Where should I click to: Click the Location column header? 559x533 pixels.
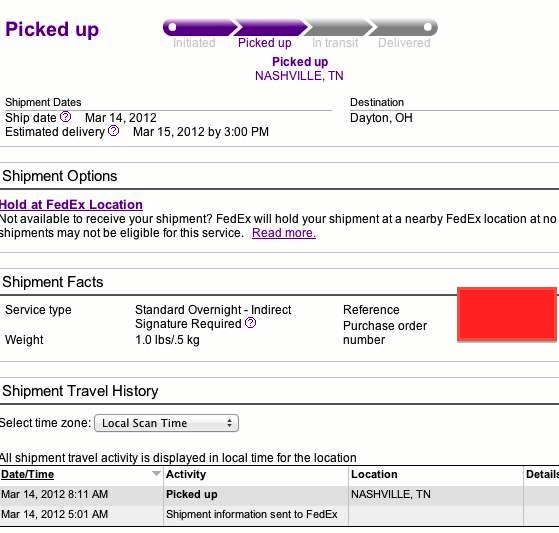click(x=374, y=474)
